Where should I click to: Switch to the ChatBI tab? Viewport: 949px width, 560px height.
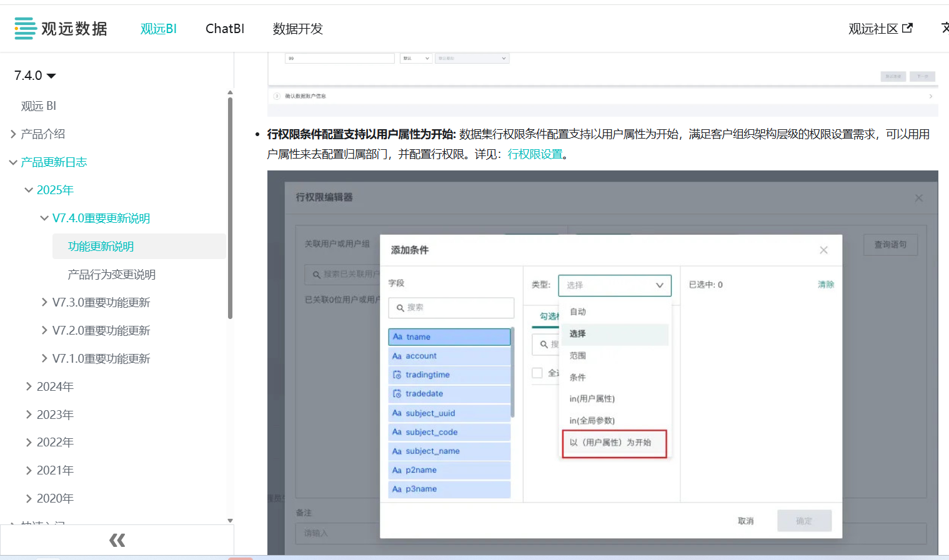click(x=225, y=28)
